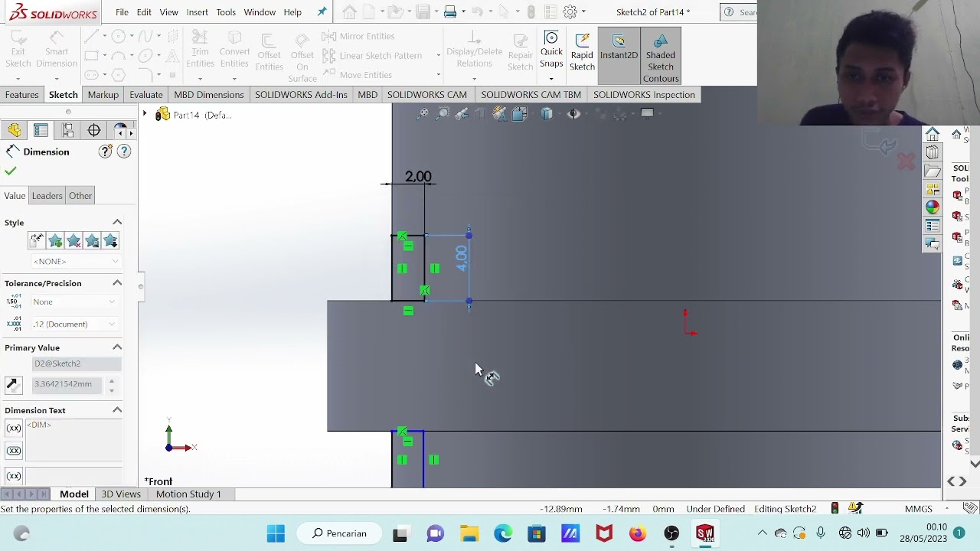This screenshot has height=551, width=980.
Task: Click the Zoom to Area icon in view toolbar
Action: (443, 114)
